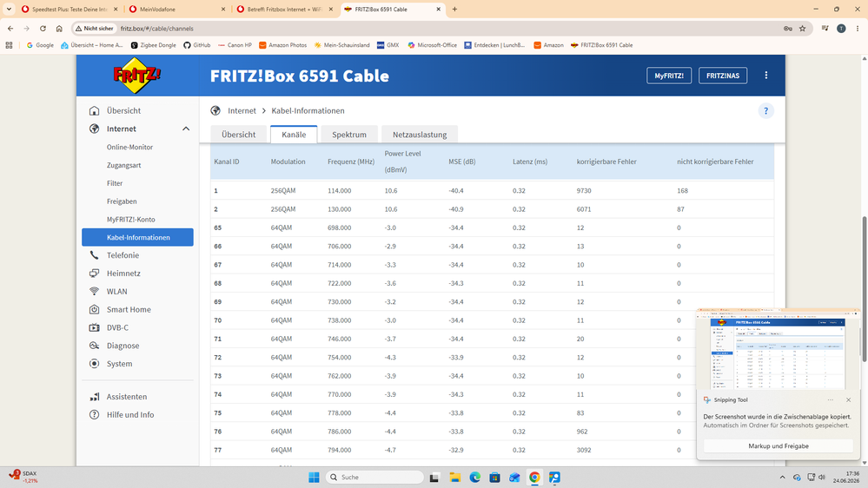Screen dimensions: 868x488
Task: Reload the page in Chrome
Action: (x=43, y=28)
